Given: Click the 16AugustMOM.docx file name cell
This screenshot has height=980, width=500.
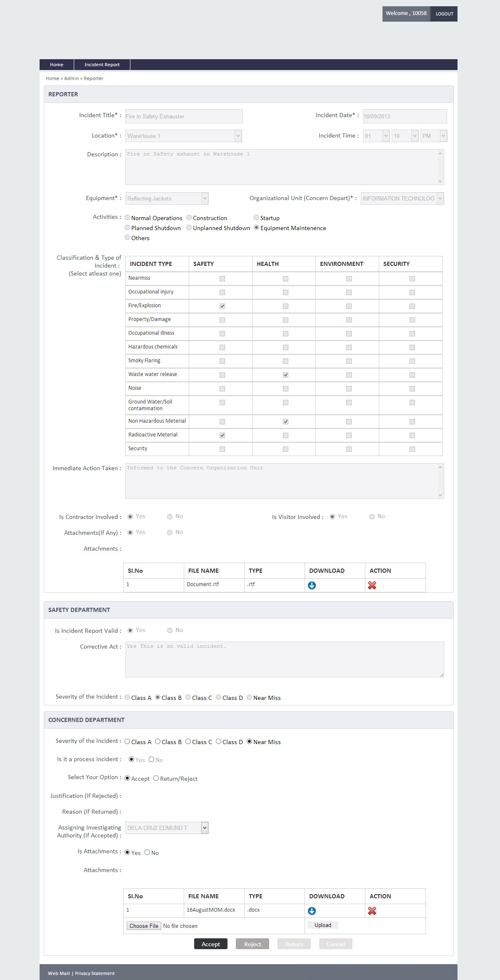Looking at the screenshot, I should point(214,910).
